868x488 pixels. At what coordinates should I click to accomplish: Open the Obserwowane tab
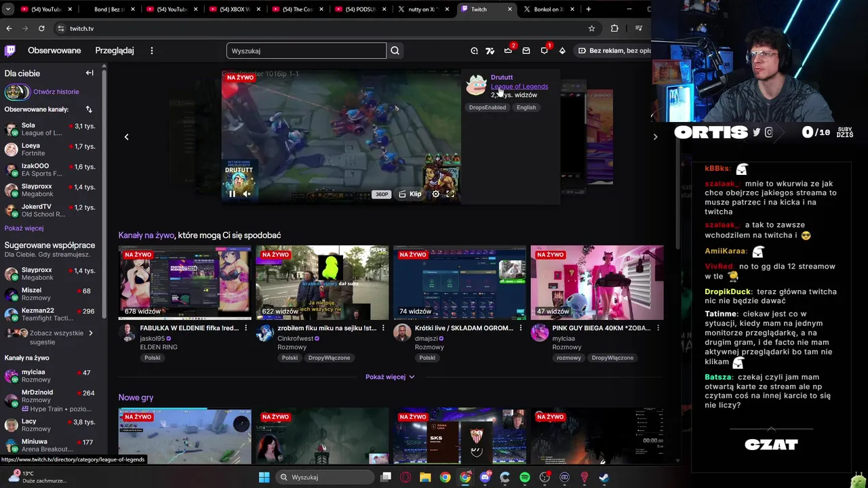54,51
